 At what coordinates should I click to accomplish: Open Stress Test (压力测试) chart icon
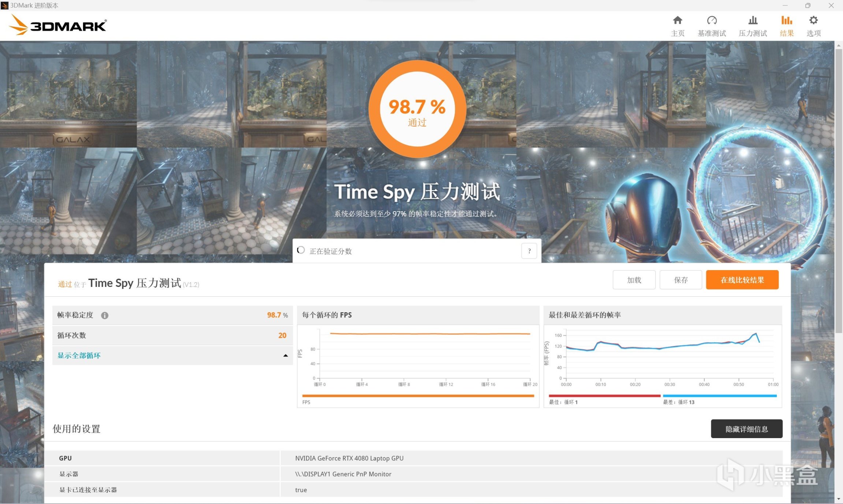[753, 20]
